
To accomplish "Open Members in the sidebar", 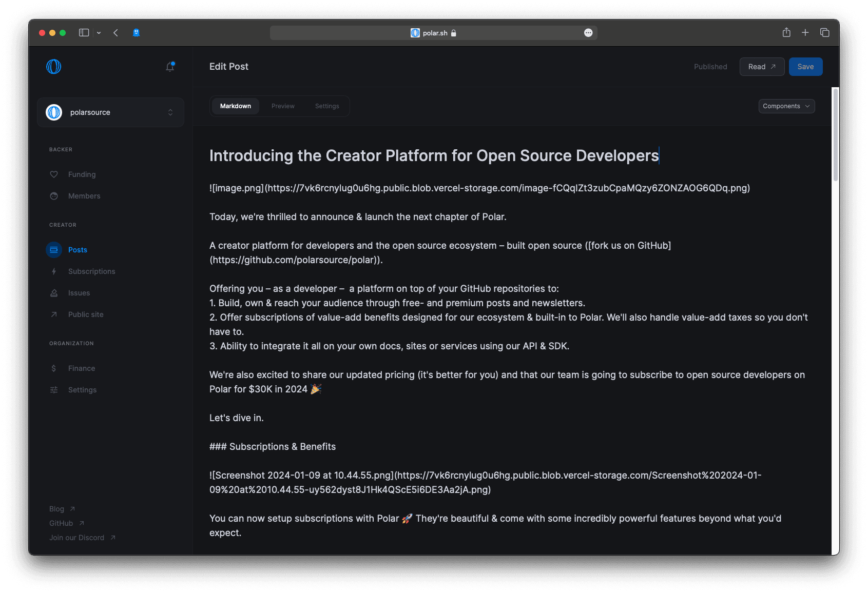I will pyautogui.click(x=84, y=196).
